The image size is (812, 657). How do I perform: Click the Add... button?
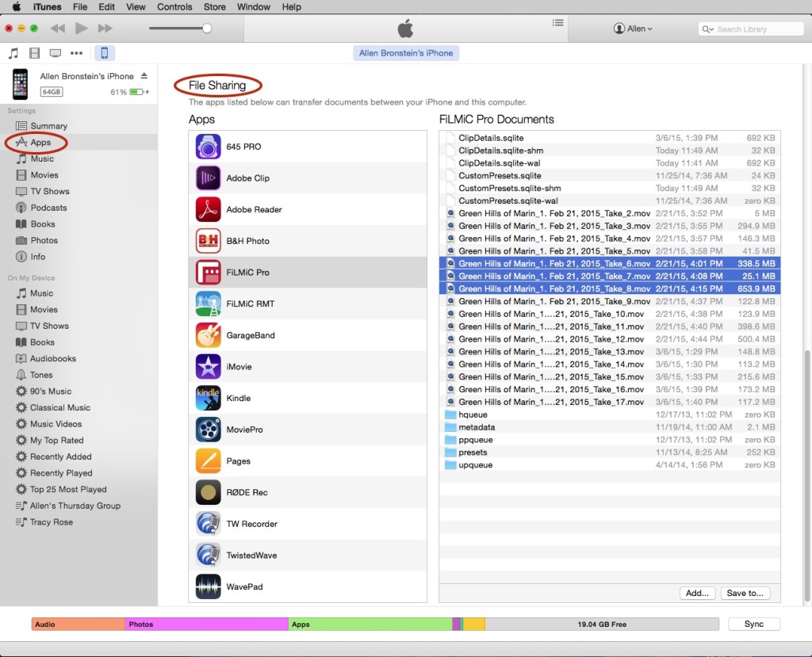point(697,594)
